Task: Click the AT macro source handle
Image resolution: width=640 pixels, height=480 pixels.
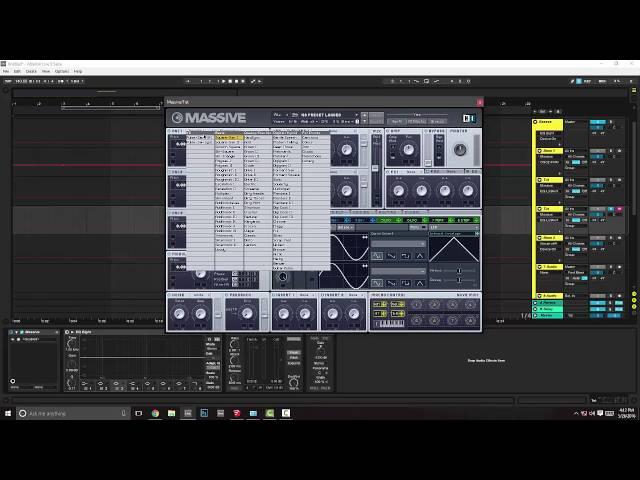Action: [x=384, y=314]
